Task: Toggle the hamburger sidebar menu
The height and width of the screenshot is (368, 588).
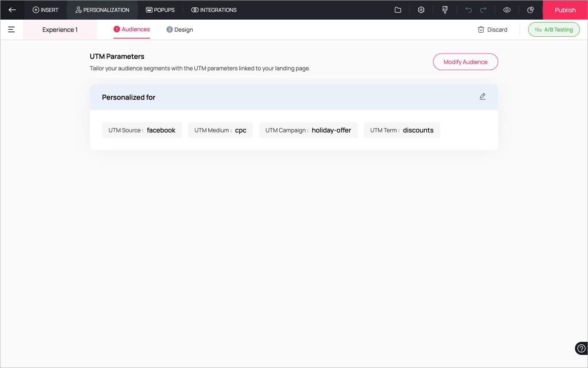Action: click(x=11, y=29)
